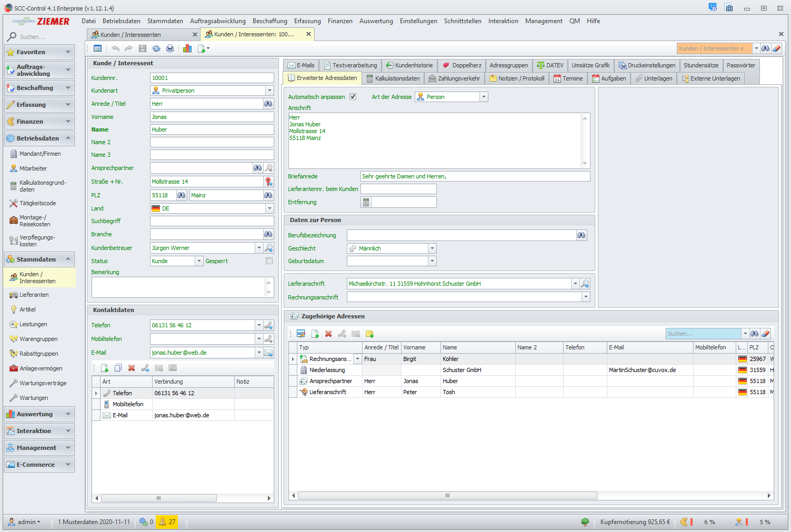Open the Auftragsabwicklung menu
791x532 pixels.
coord(217,21)
